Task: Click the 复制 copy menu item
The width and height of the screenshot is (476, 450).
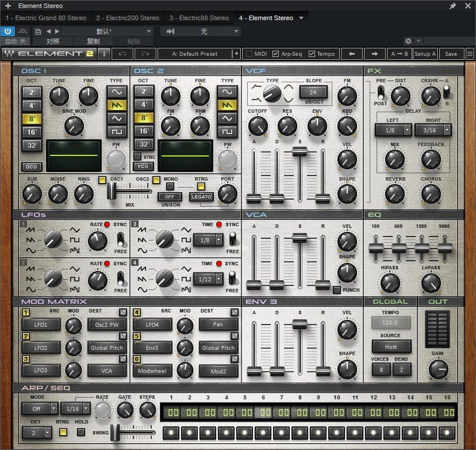Action: pos(93,41)
